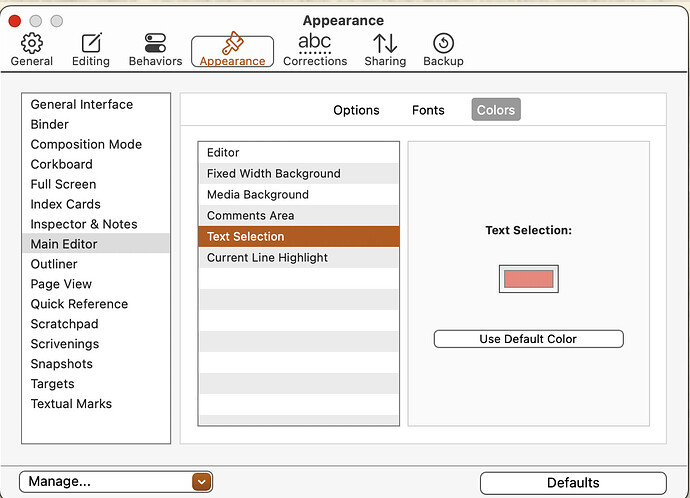
Task: Select Full Screen in the sidebar
Action: pyautogui.click(x=95, y=184)
